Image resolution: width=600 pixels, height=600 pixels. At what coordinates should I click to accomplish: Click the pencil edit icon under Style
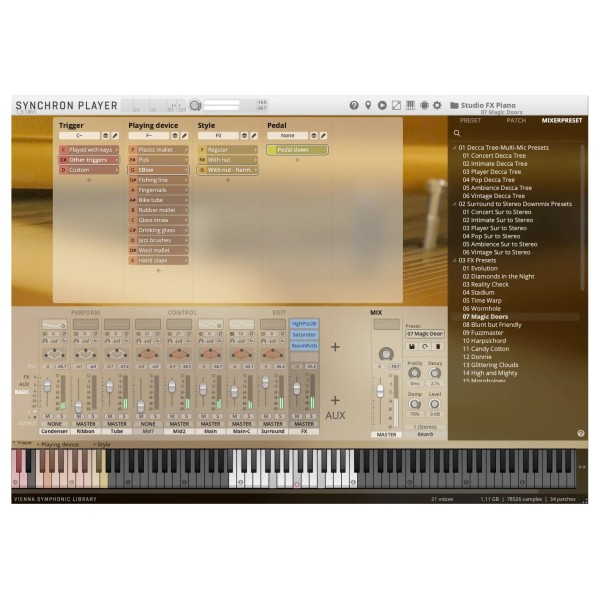point(254,135)
